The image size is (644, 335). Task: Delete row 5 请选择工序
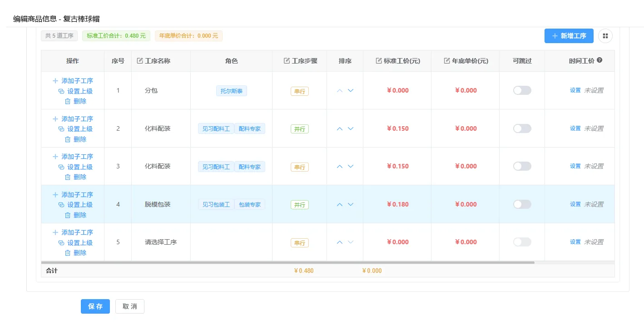(75, 253)
